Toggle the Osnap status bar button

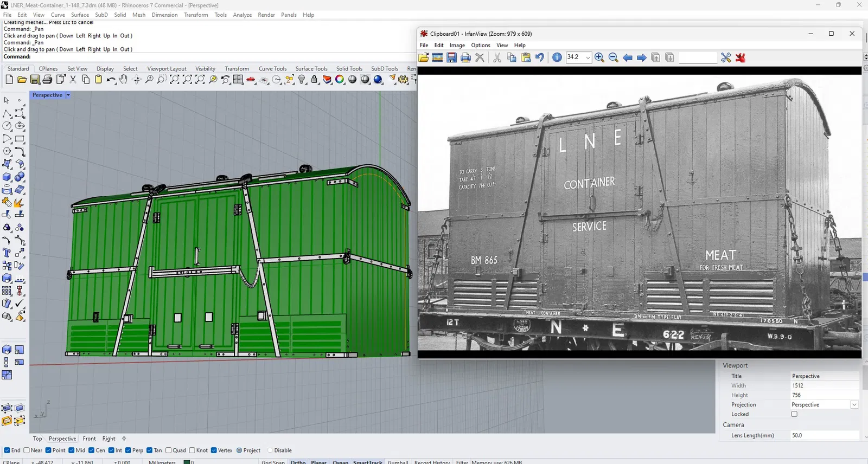pyautogui.click(x=341, y=462)
